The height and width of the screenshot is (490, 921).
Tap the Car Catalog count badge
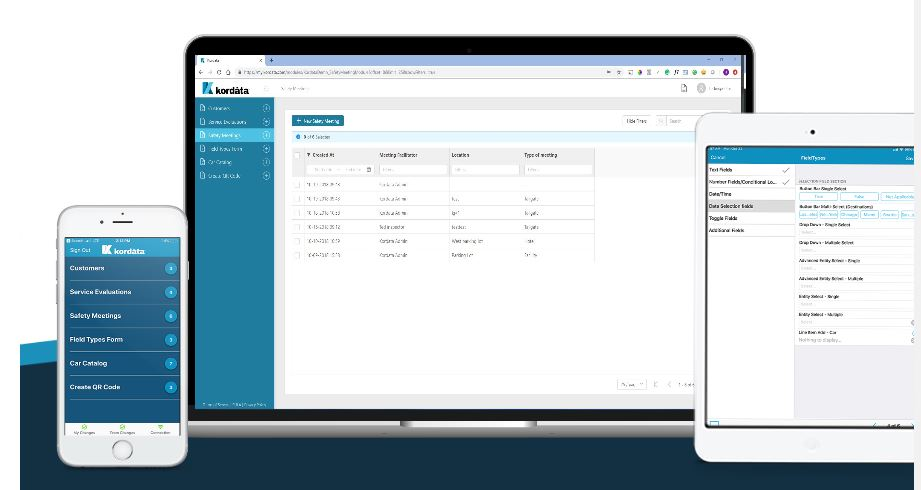170,364
